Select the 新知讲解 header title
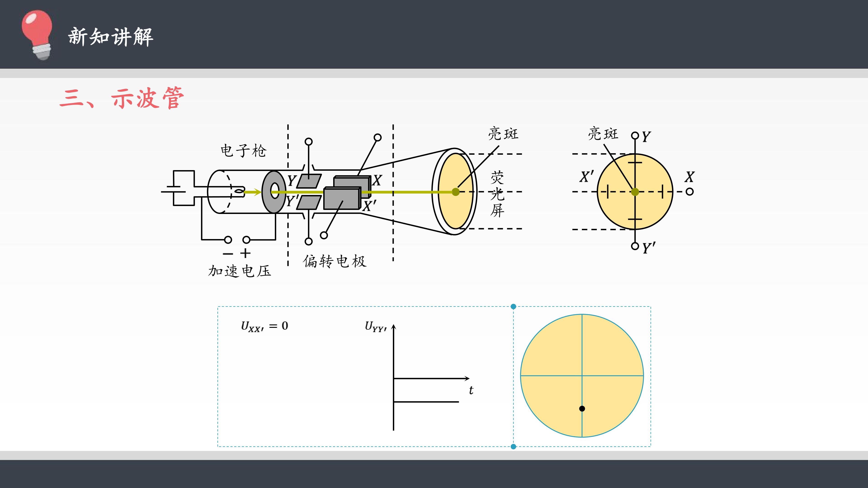Screen dimensions: 868x488 coord(111,37)
